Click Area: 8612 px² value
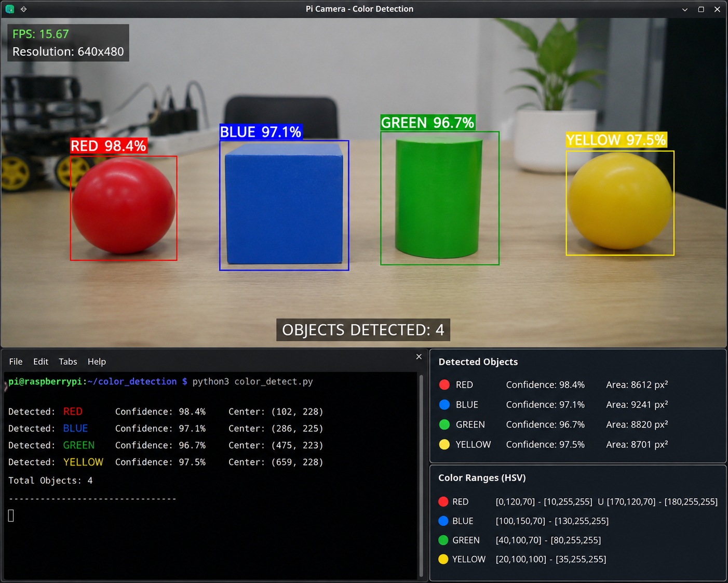 637,385
